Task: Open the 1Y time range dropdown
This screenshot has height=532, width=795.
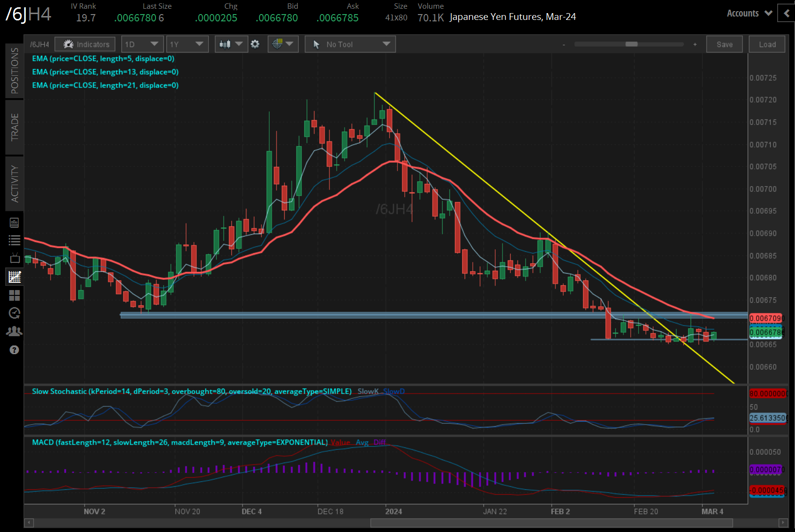Action: [187, 44]
